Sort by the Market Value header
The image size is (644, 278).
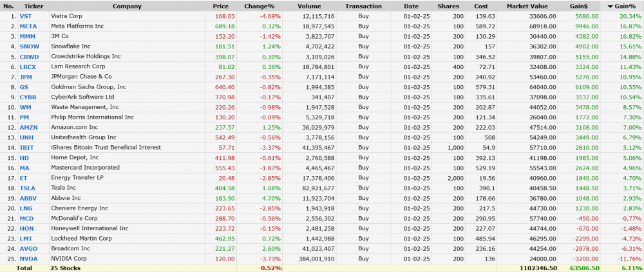pyautogui.click(x=527, y=6)
